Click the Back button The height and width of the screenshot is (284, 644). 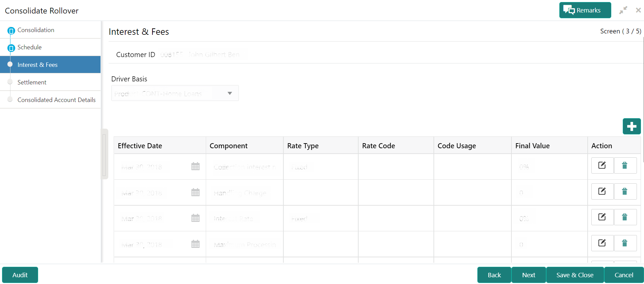(494, 275)
